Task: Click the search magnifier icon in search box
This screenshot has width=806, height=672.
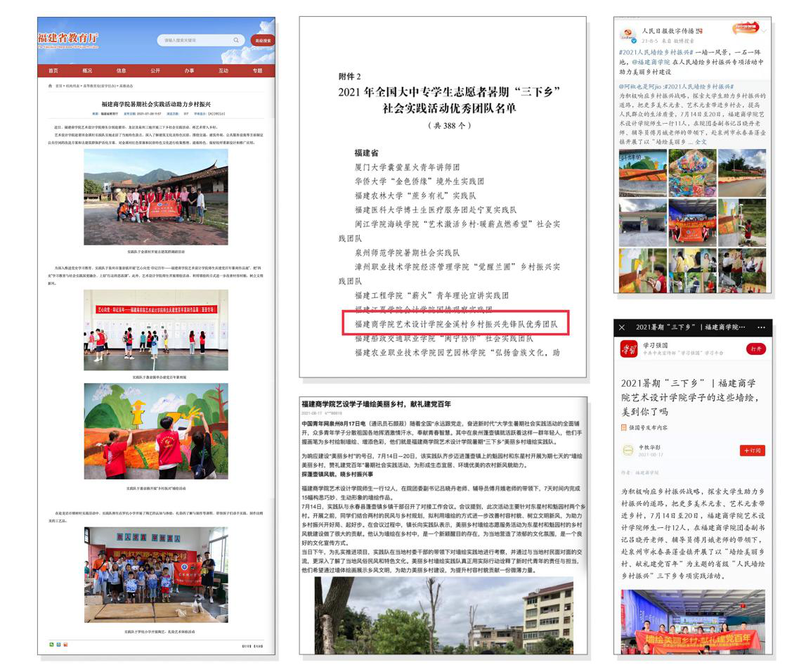Action: 236,40
